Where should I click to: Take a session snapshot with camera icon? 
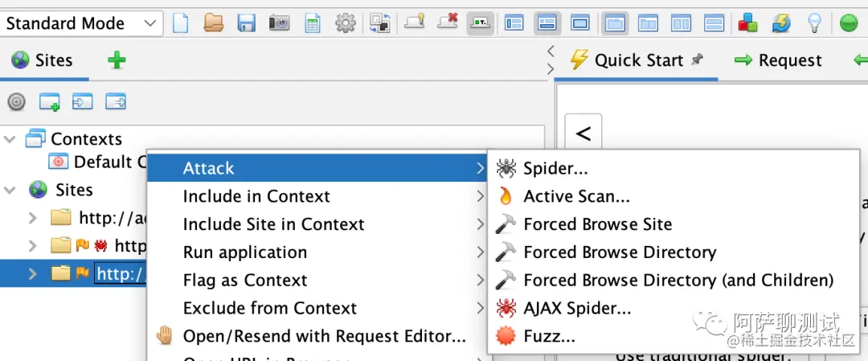pos(280,23)
